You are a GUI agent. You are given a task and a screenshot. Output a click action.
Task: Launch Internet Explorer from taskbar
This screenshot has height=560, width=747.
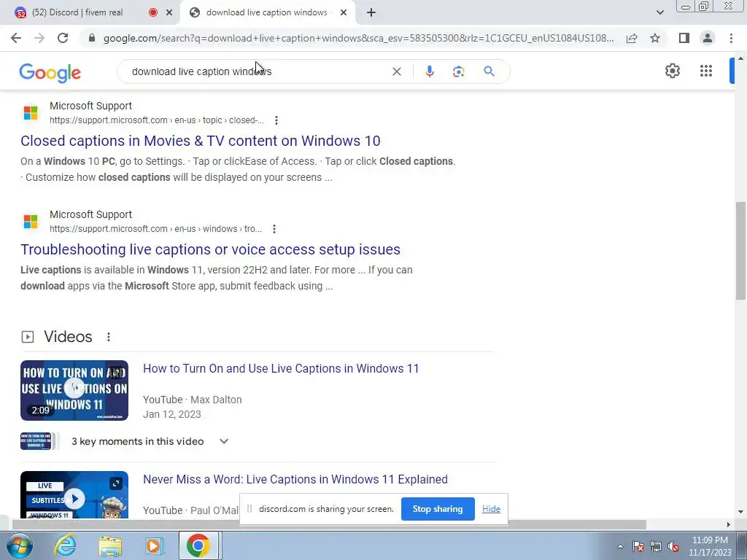(65, 545)
